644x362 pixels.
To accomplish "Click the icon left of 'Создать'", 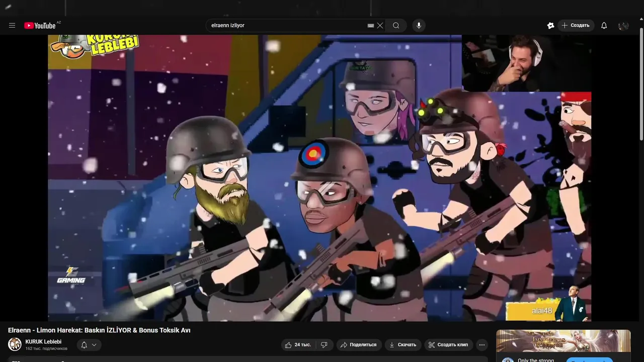I will [x=551, y=26].
